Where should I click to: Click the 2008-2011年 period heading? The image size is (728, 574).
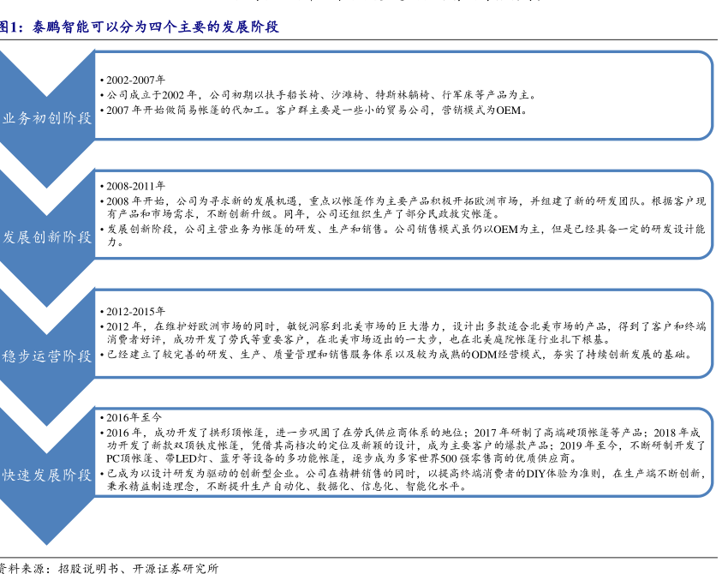(x=136, y=186)
